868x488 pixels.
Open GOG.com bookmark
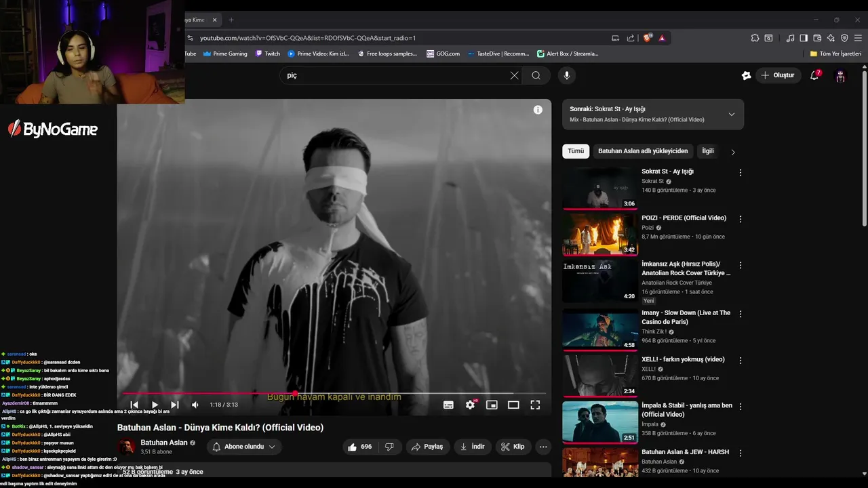click(x=443, y=54)
